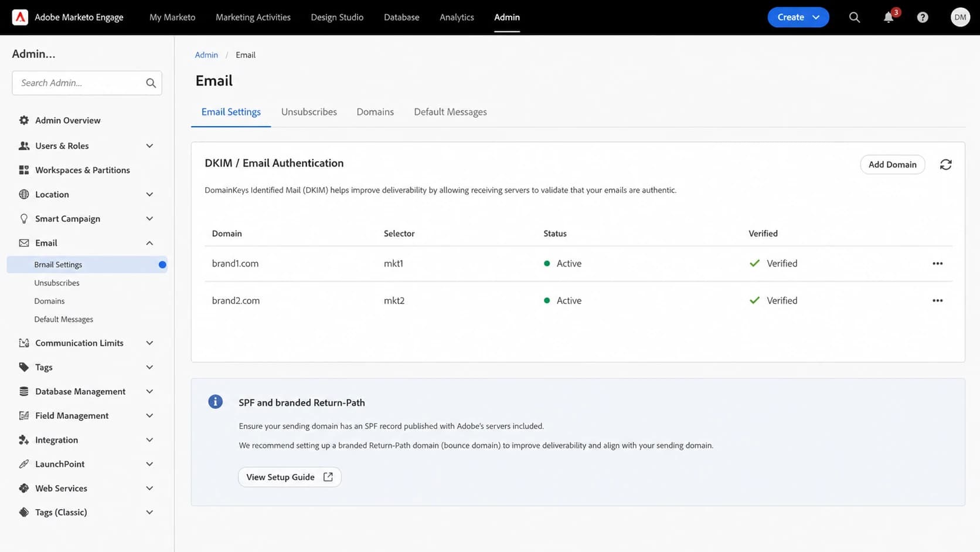Click the Admin breadcrumb link
This screenshot has height=552, width=980.
point(206,55)
